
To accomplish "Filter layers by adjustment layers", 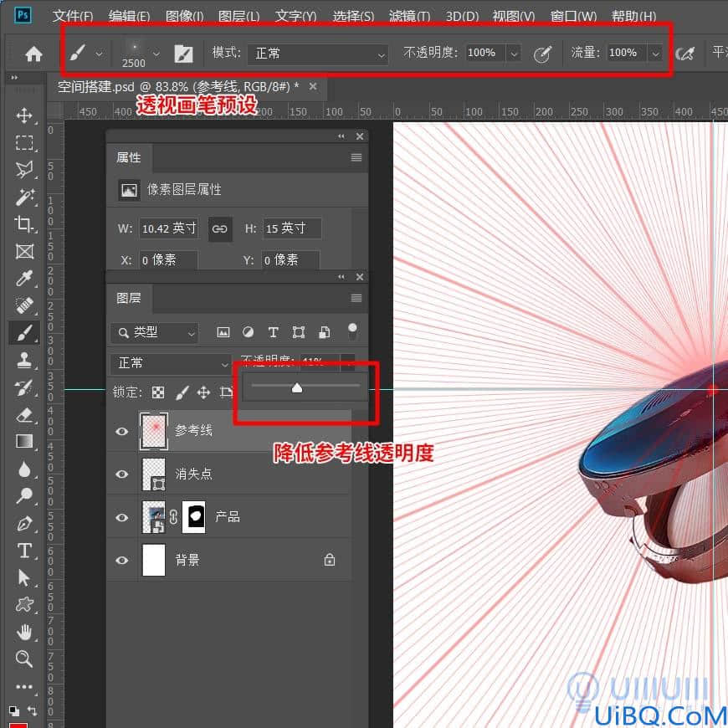I will [248, 332].
